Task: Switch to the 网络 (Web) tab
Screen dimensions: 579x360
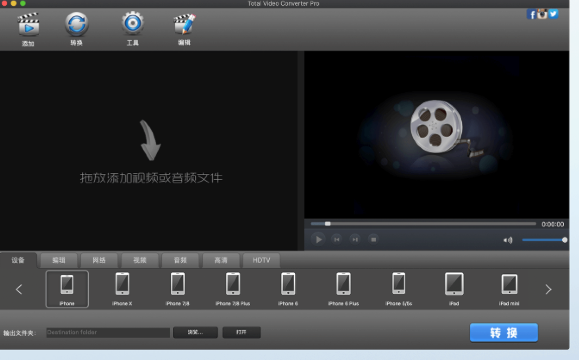Action: [99, 260]
